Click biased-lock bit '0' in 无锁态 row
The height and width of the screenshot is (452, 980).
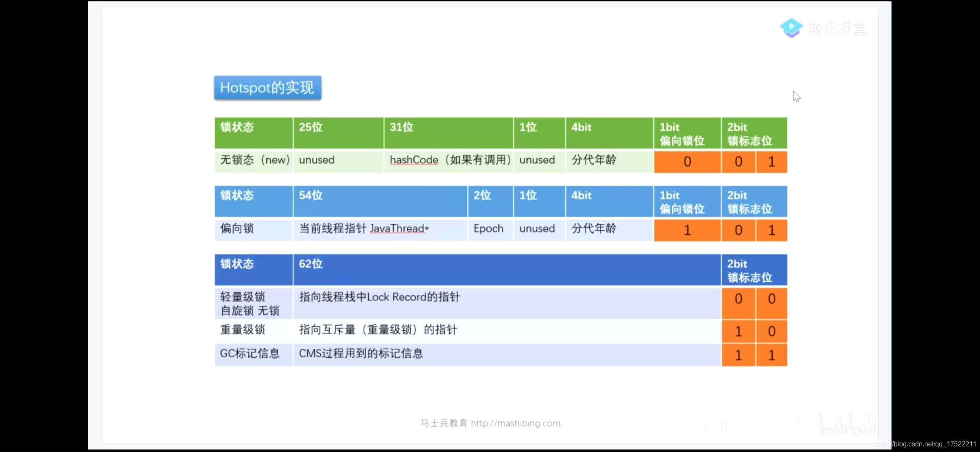pyautogui.click(x=687, y=162)
